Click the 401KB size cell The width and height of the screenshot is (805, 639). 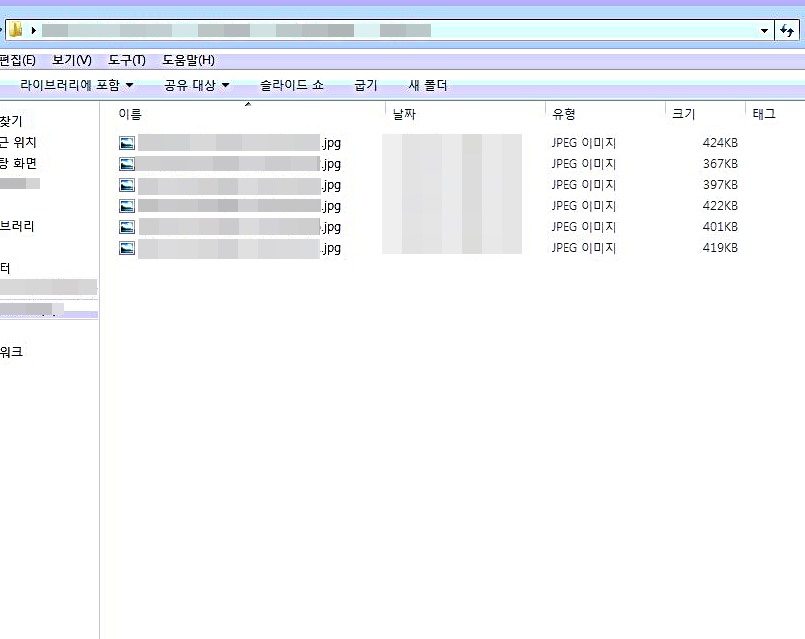(x=720, y=227)
